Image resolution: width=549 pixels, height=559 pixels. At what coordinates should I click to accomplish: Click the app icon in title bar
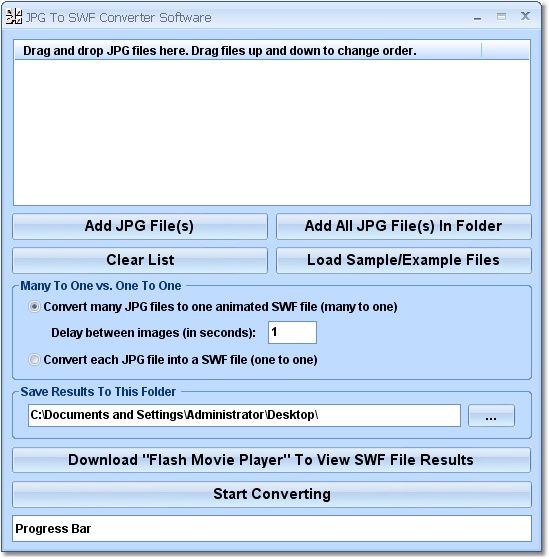14,17
